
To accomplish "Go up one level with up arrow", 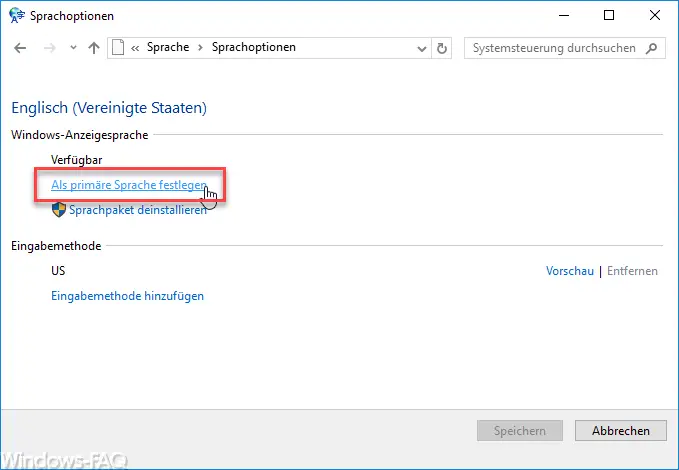I will 94,48.
